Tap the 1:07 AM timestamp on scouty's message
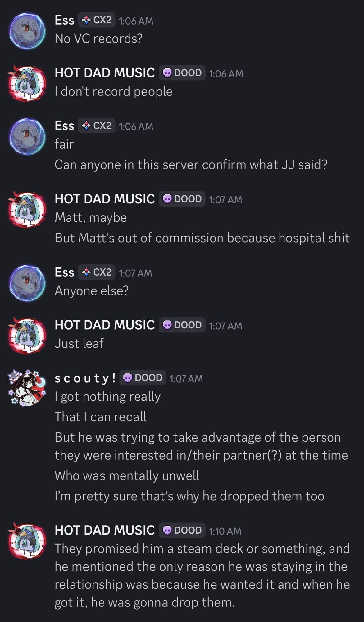This screenshot has height=622, width=364. pyautogui.click(x=186, y=378)
